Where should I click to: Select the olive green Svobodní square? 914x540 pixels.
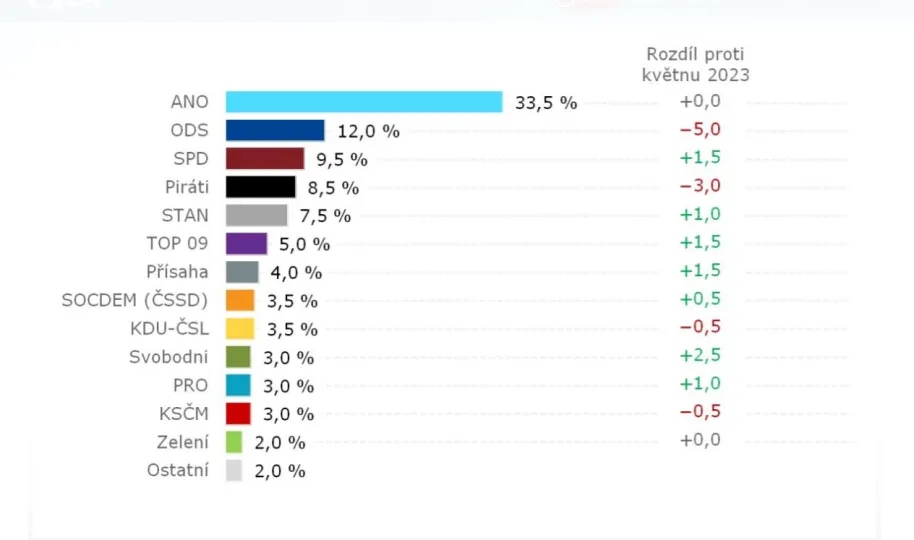pos(238,357)
